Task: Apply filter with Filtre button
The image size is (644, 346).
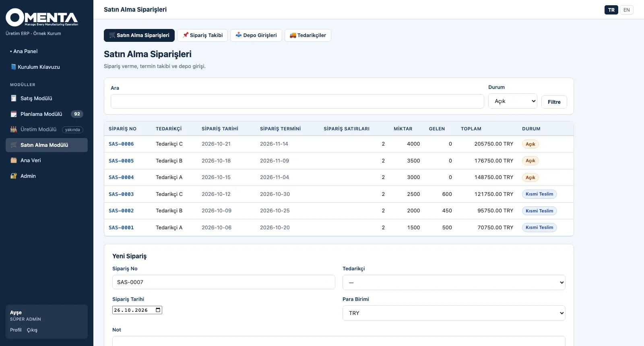Action: [x=554, y=102]
